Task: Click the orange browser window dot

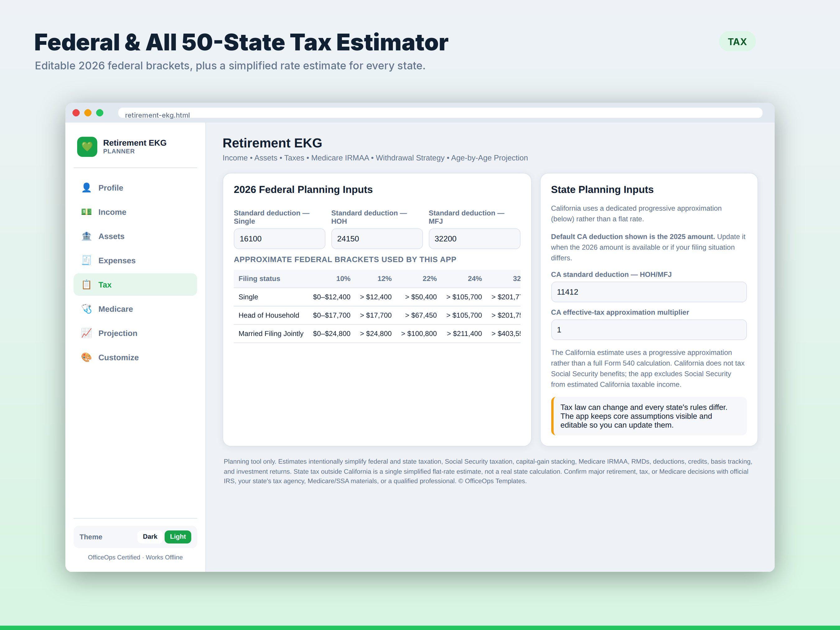Action: point(88,113)
